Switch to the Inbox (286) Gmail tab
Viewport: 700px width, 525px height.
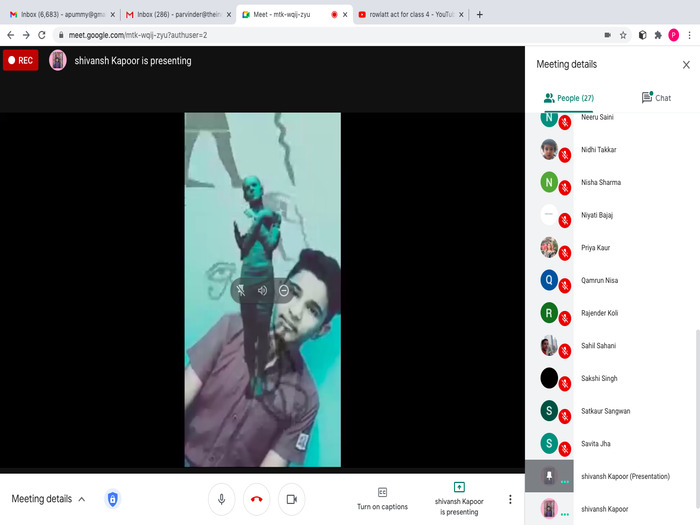tap(178, 14)
